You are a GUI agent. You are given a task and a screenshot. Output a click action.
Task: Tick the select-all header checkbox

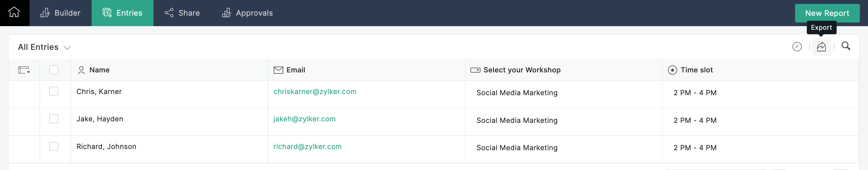pyautogui.click(x=54, y=70)
